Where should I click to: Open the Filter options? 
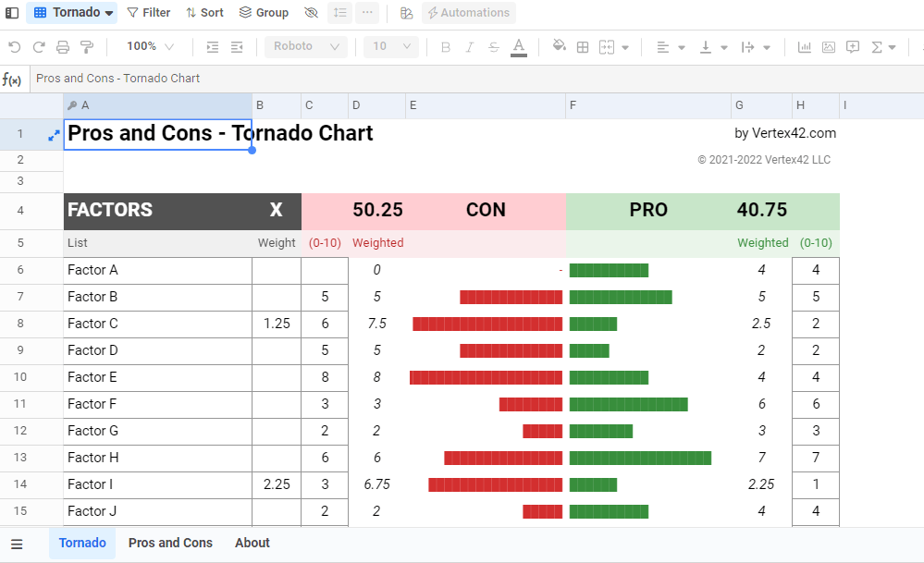click(x=149, y=12)
